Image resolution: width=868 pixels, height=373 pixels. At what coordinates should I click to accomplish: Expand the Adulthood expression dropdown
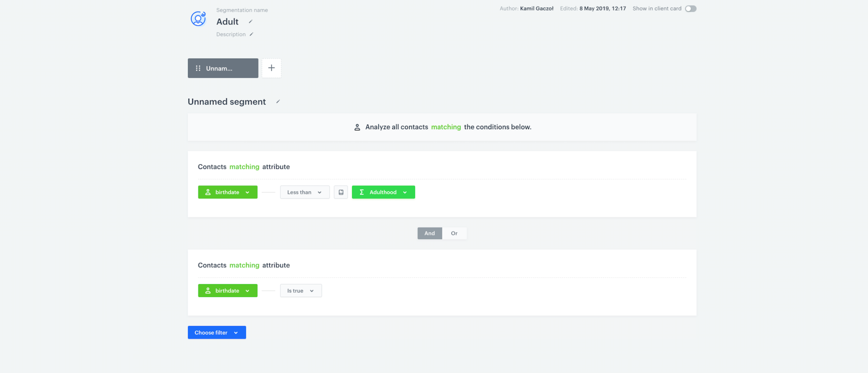(x=383, y=192)
